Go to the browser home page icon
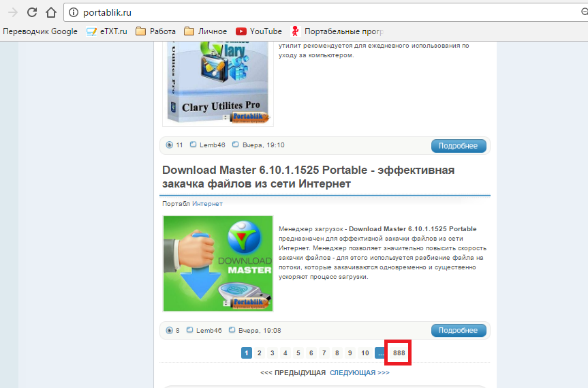Image resolution: width=588 pixels, height=388 pixels. [51, 12]
